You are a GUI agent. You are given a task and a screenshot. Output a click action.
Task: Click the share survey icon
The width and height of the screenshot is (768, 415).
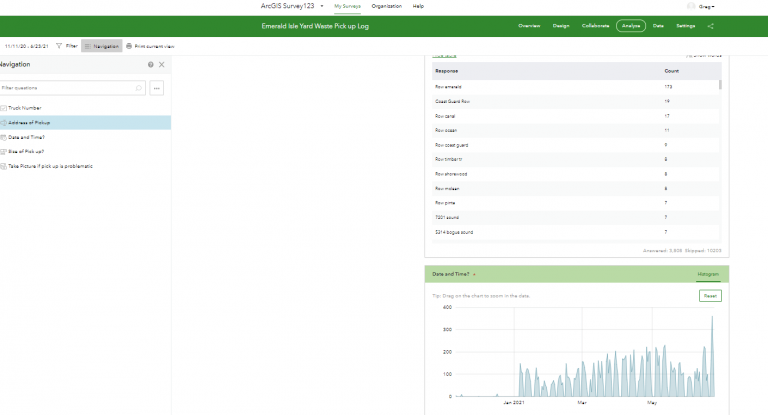tap(711, 26)
